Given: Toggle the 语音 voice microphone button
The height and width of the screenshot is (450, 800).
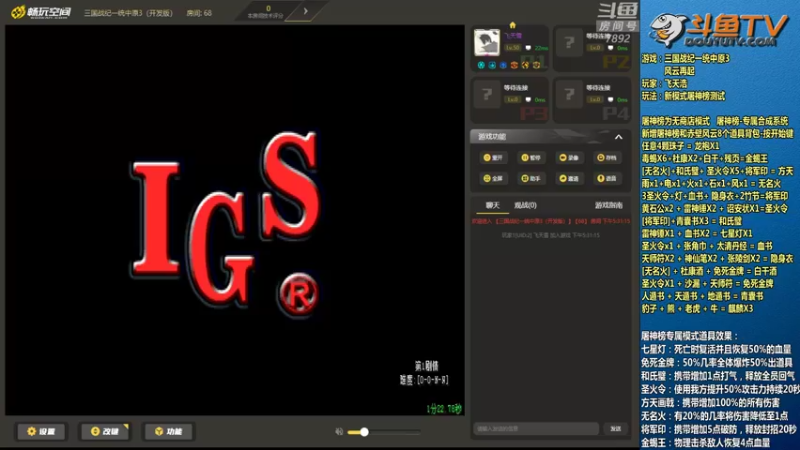Looking at the screenshot, I should point(607,178).
